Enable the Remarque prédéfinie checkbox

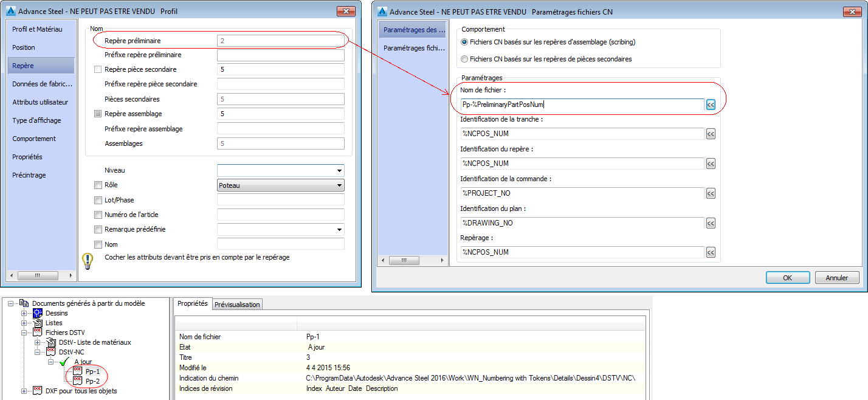pyautogui.click(x=98, y=229)
